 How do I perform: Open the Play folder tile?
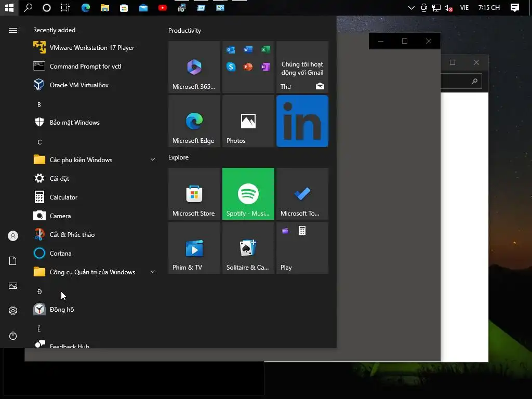pyautogui.click(x=302, y=248)
